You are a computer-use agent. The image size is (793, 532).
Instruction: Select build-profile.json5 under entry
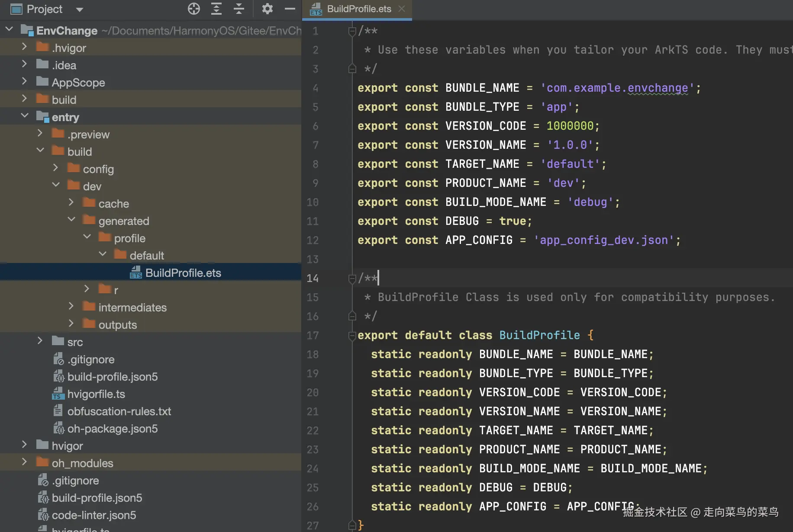point(112,377)
